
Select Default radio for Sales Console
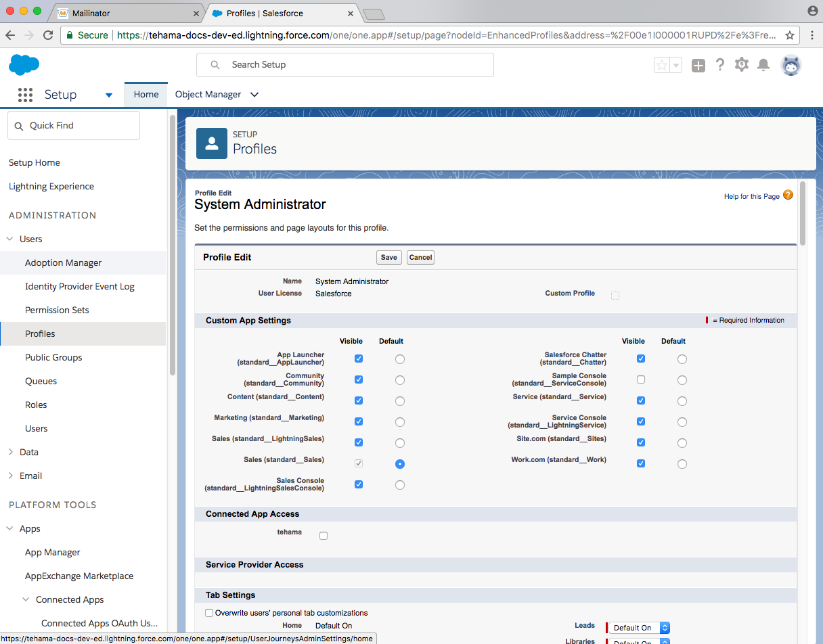coord(400,485)
